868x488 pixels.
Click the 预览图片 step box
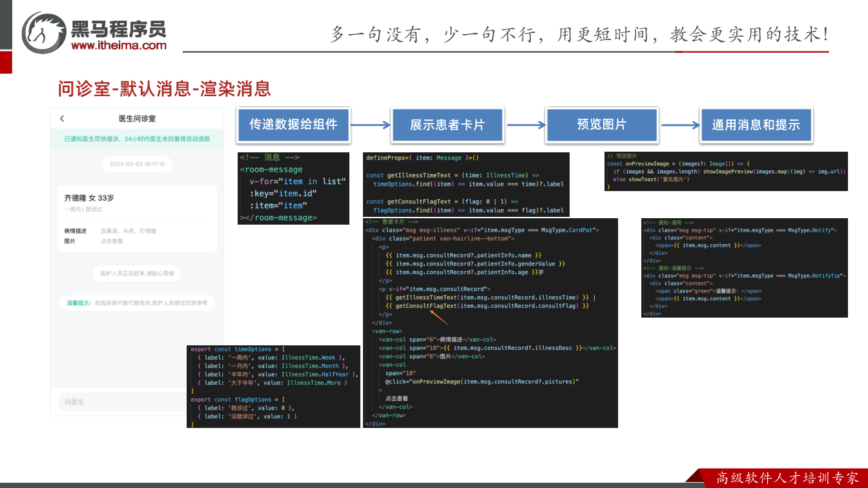(602, 125)
